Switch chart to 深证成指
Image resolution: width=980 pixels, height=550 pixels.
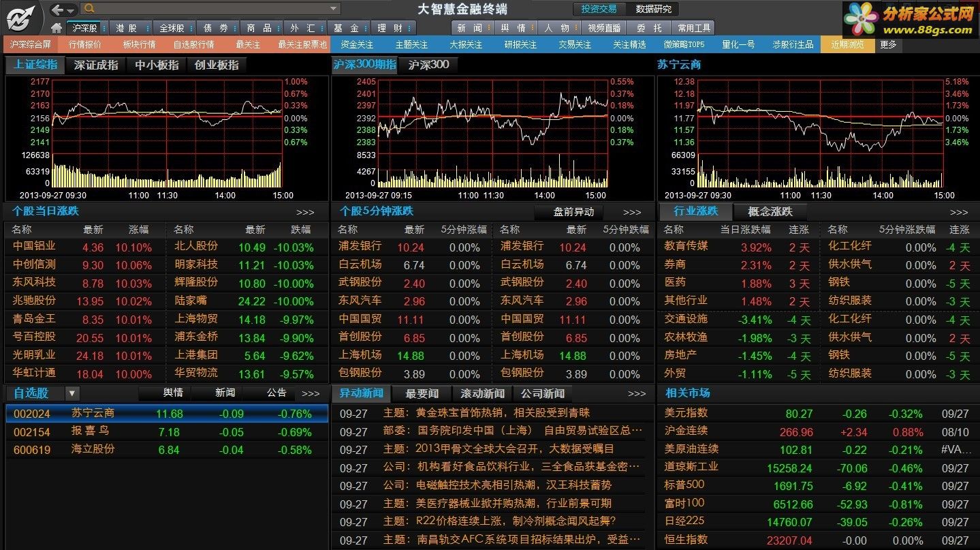[x=96, y=65]
